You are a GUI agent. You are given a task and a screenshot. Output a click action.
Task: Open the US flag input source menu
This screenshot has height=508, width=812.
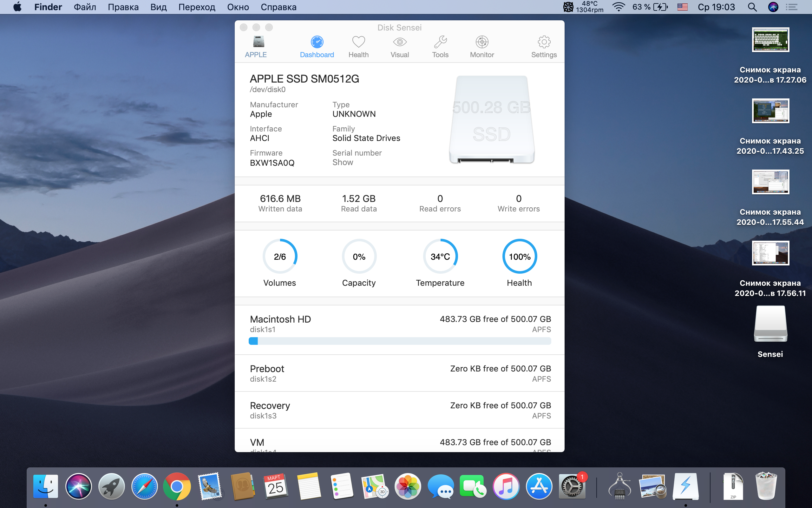click(x=683, y=7)
